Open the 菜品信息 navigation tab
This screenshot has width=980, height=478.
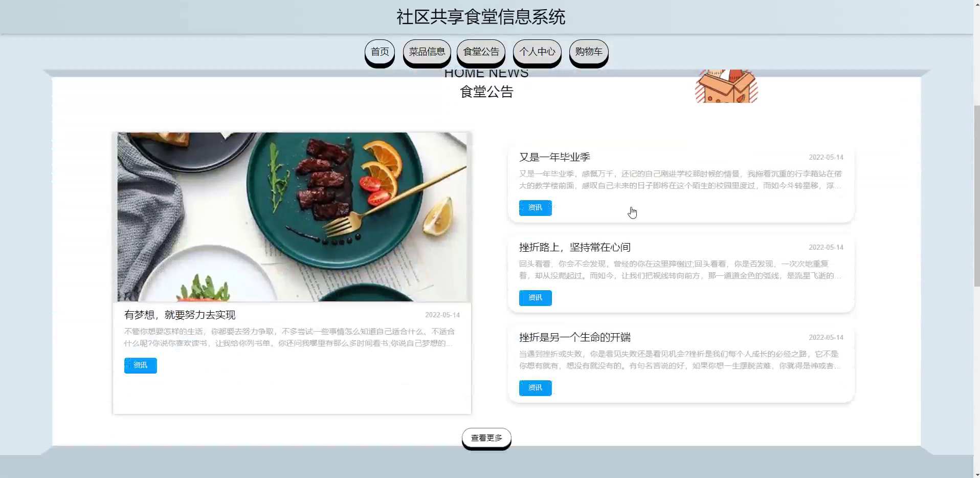[x=427, y=52]
